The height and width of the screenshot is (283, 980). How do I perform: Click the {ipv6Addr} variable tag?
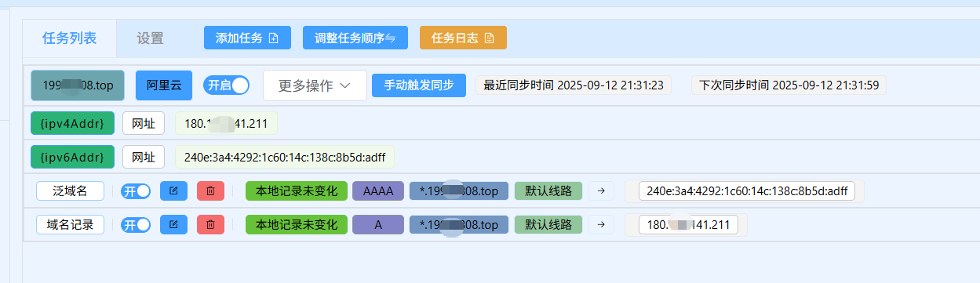click(x=72, y=157)
